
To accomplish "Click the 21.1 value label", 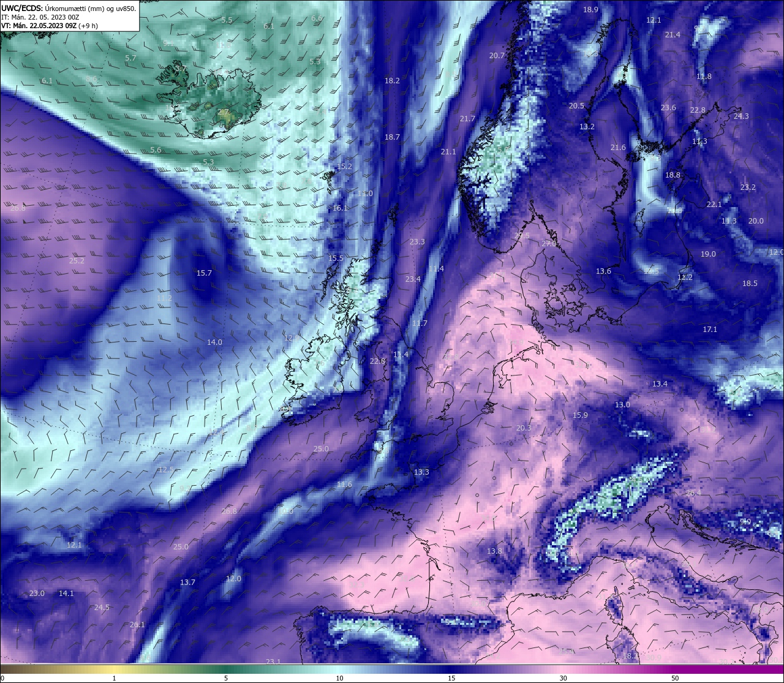I will tap(448, 152).
